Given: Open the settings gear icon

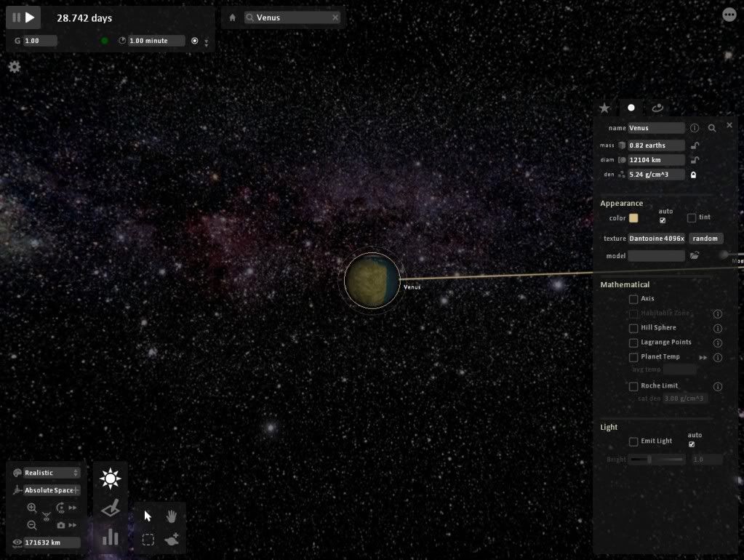Looking at the screenshot, I should point(15,67).
